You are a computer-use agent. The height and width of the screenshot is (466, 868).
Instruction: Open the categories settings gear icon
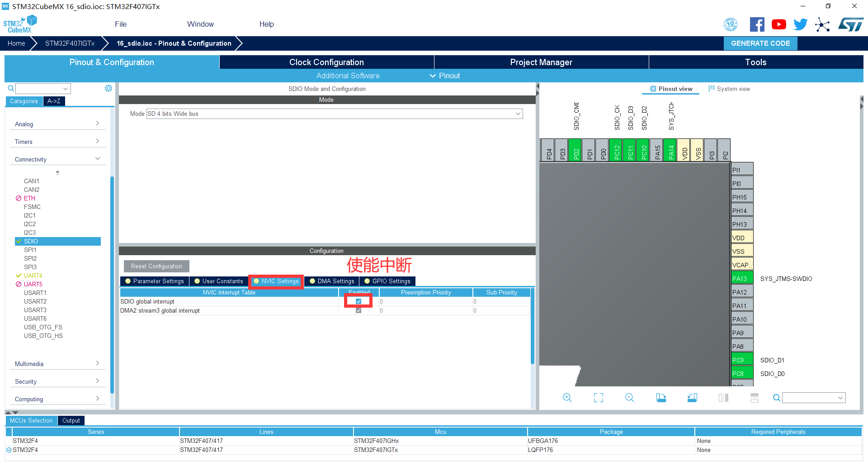(x=108, y=88)
